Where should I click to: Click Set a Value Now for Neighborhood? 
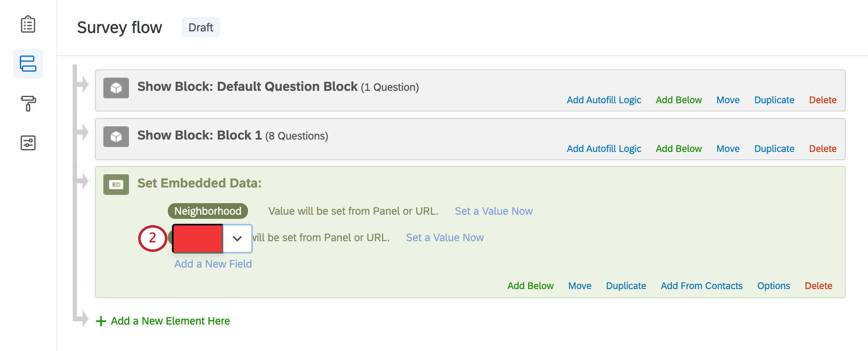coord(494,211)
